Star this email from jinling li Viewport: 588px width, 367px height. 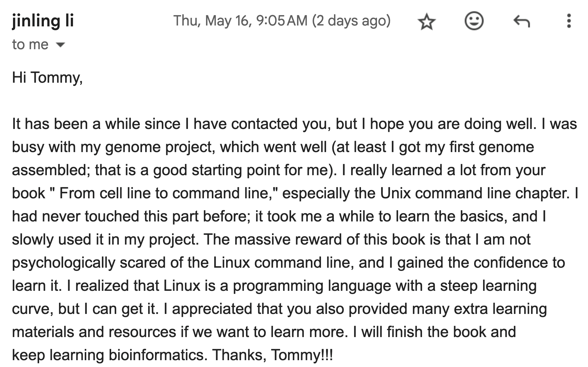(426, 21)
